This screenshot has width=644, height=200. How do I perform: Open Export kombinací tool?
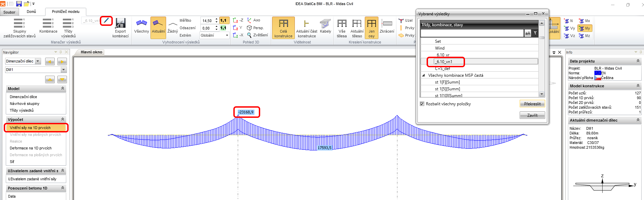coord(120,28)
